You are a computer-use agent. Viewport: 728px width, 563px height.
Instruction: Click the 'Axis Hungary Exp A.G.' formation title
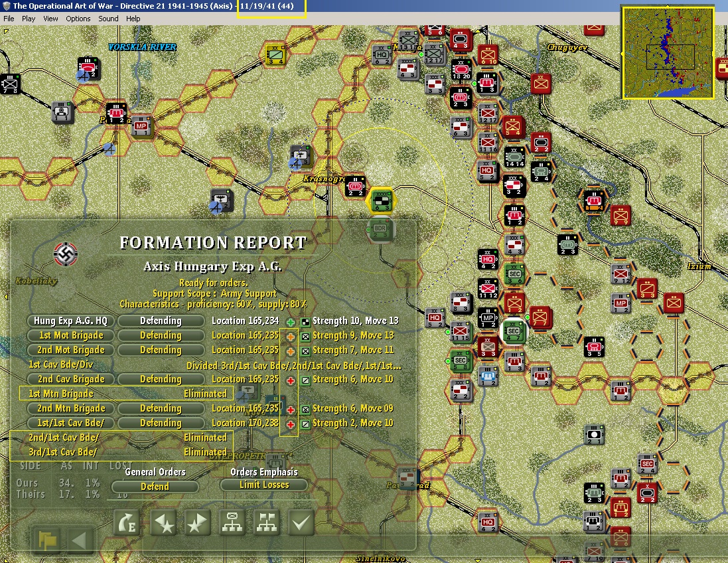(212, 266)
